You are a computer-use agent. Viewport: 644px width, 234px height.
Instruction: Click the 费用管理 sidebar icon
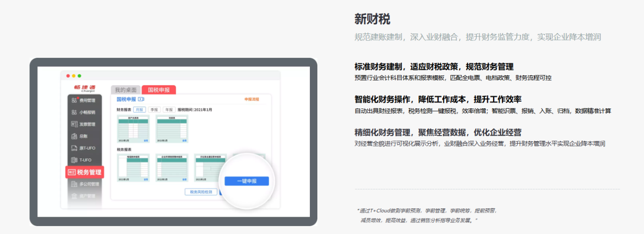[x=74, y=100]
